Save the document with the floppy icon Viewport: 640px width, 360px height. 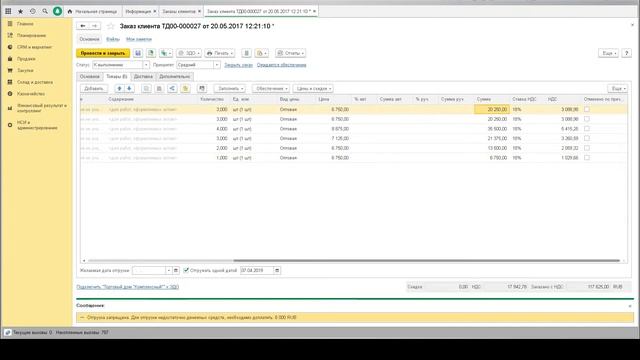(138, 53)
